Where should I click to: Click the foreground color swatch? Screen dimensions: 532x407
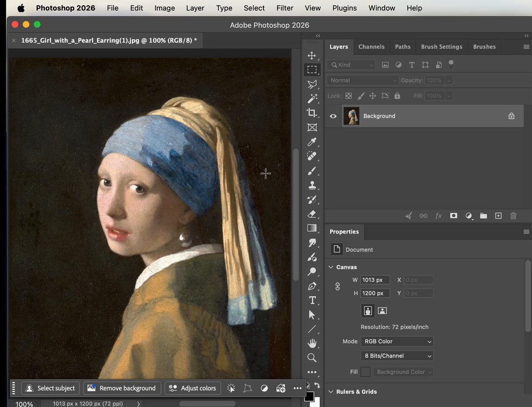pyautogui.click(x=309, y=396)
